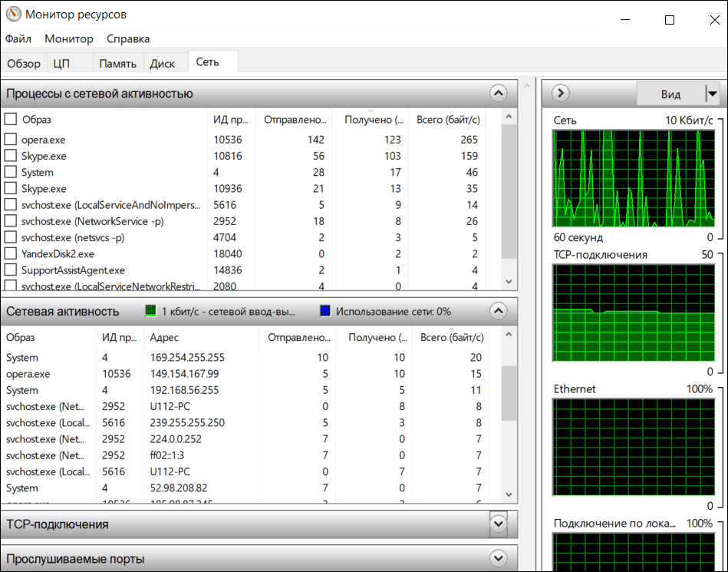Open the Монитор menu
This screenshot has height=572, width=728.
[69, 38]
